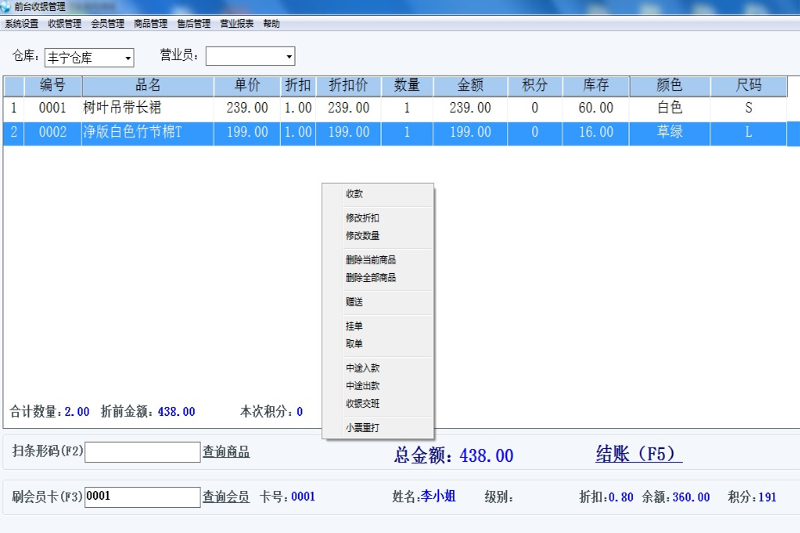Screen dimensions: 800x533
Task: Click the 刷会员卡 member card input field
Action: [142, 497]
